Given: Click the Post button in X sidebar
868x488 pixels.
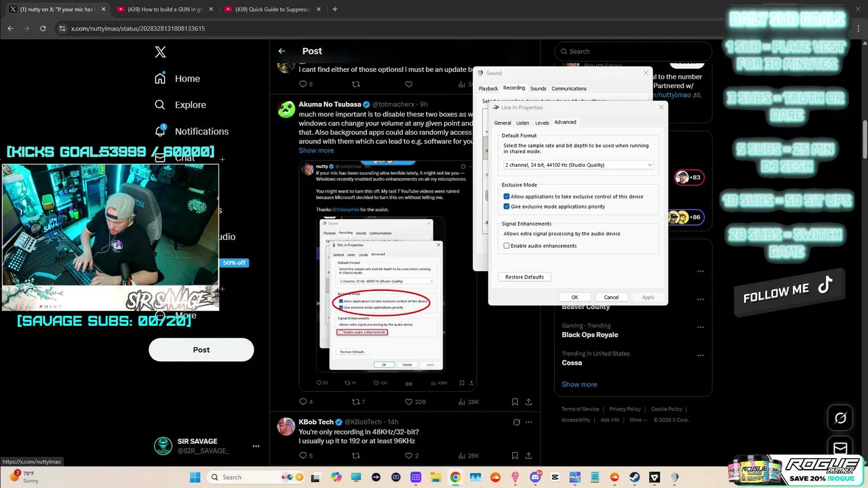Looking at the screenshot, I should [x=201, y=350].
